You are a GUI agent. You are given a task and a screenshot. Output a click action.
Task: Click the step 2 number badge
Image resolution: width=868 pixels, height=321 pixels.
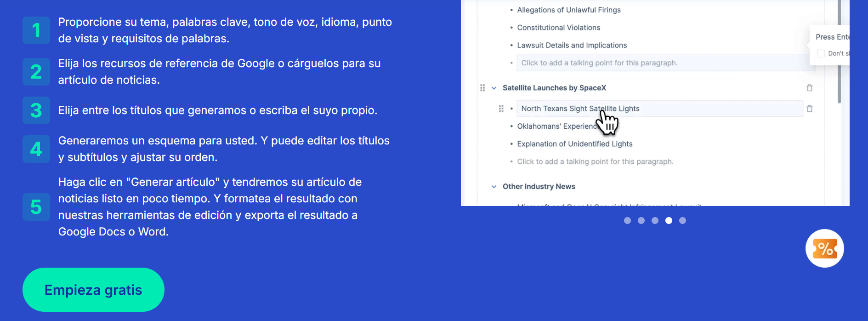pyautogui.click(x=36, y=72)
